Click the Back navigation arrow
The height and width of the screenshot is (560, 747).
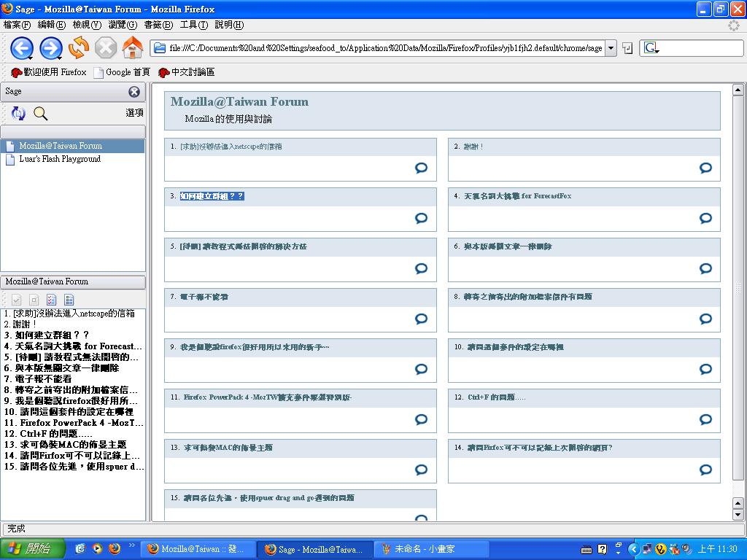click(22, 48)
